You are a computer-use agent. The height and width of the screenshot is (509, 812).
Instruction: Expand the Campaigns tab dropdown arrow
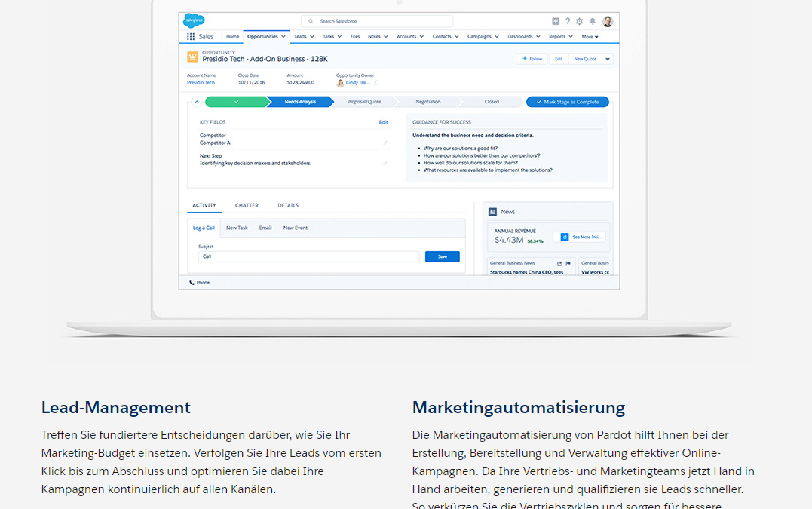tap(497, 37)
